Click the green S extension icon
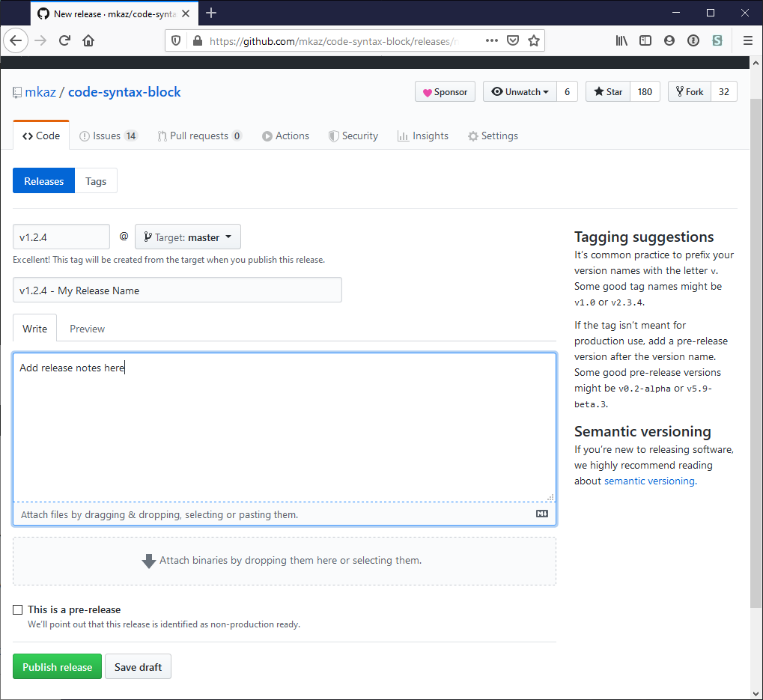The width and height of the screenshot is (763, 700). (717, 40)
